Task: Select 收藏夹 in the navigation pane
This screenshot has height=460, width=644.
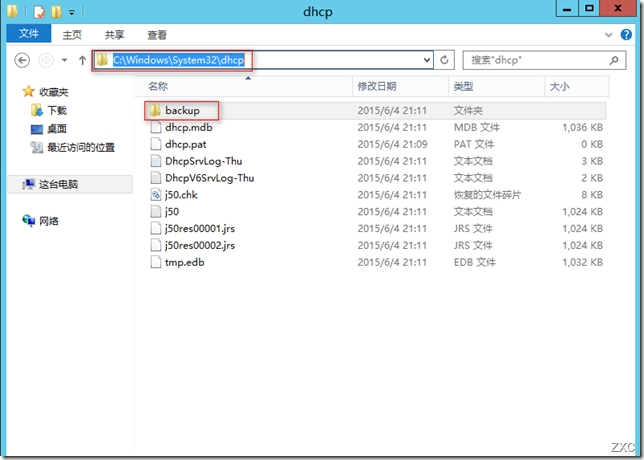Action: click(53, 92)
